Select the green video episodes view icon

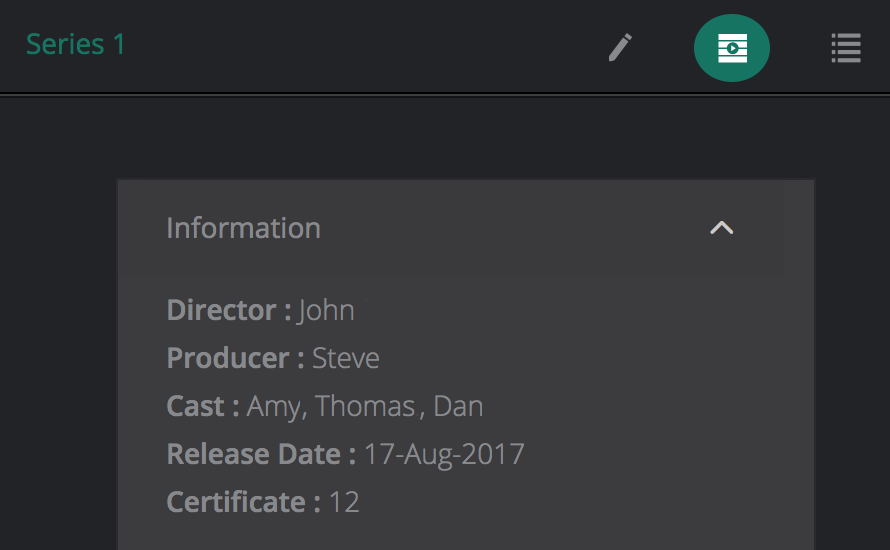coord(732,48)
